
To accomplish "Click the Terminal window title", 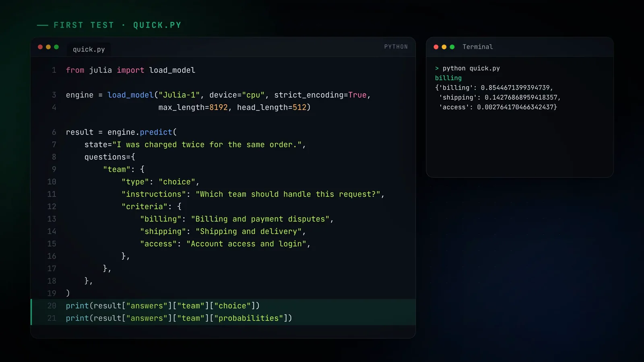I will (477, 47).
